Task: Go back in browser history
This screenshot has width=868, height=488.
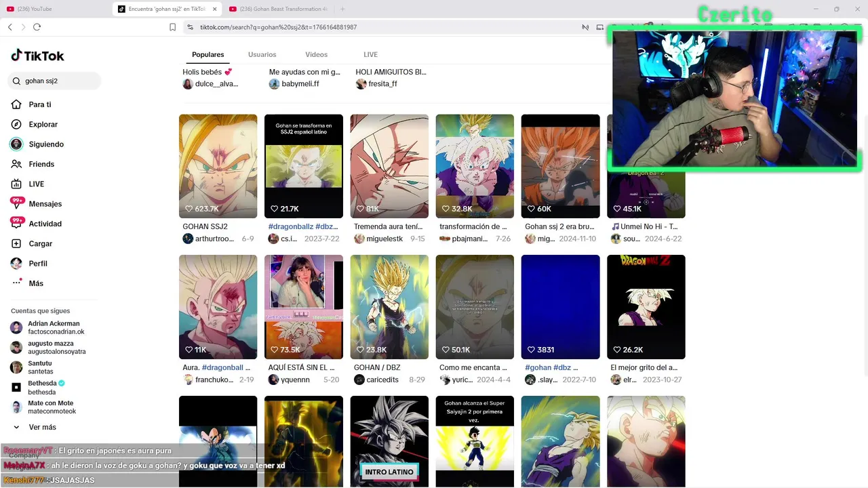Action: click(x=9, y=27)
